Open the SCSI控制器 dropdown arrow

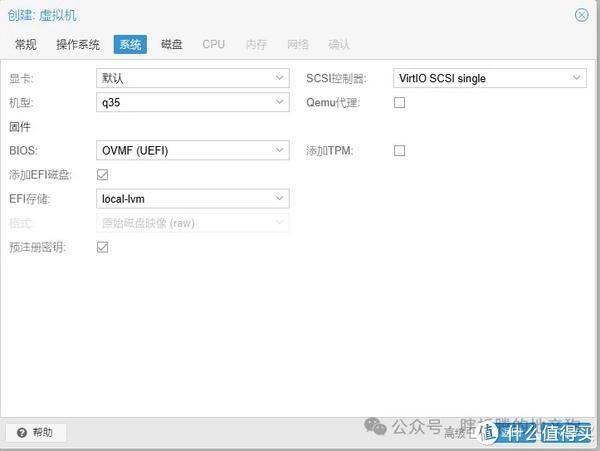[577, 78]
